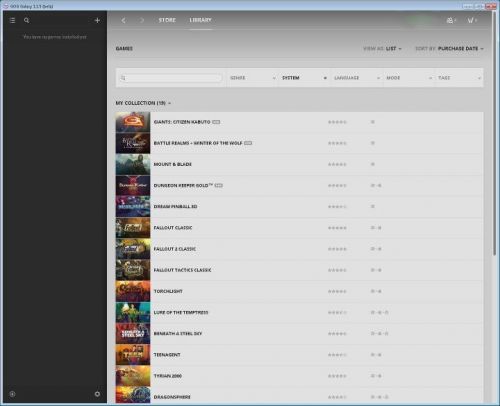Click the platform icons for Lure of the Temptress
Viewport: 500px width, 406px height.
coord(379,312)
